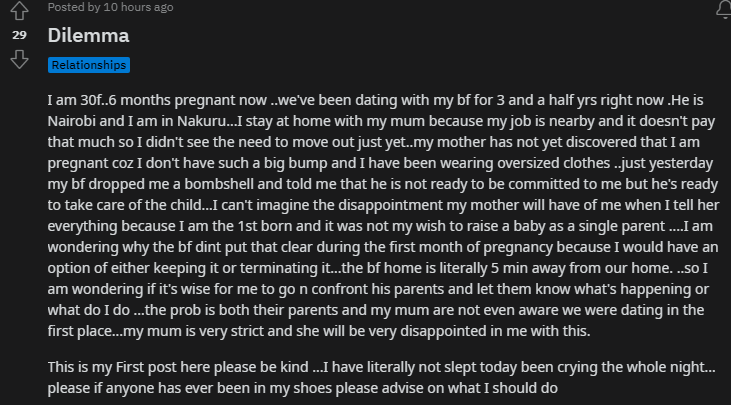Click the vote score of 29
The width and height of the screenshot is (731, 405).
(19, 35)
